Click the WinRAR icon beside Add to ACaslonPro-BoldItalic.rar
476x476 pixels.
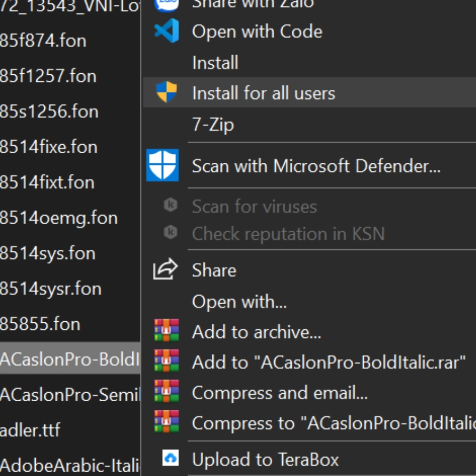coord(166,361)
